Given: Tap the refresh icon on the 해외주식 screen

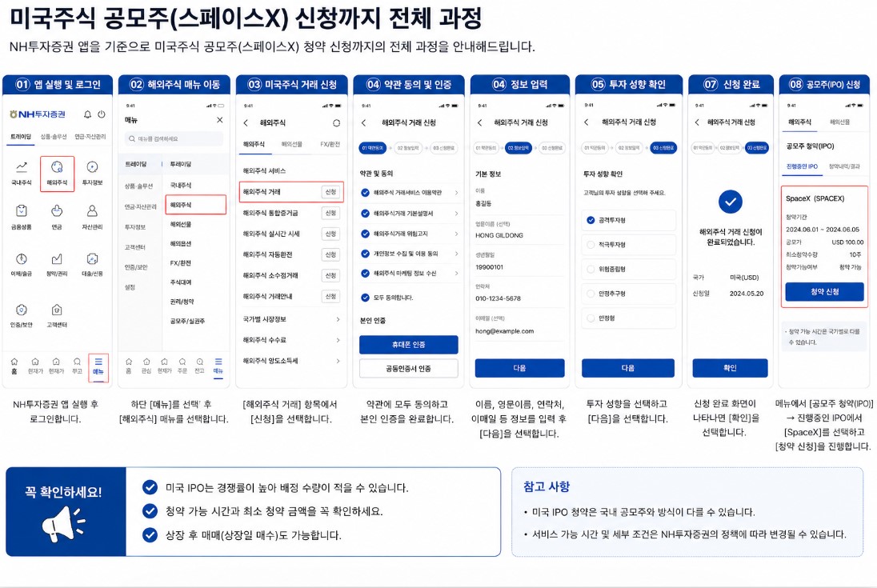Looking at the screenshot, I should click(x=337, y=123).
